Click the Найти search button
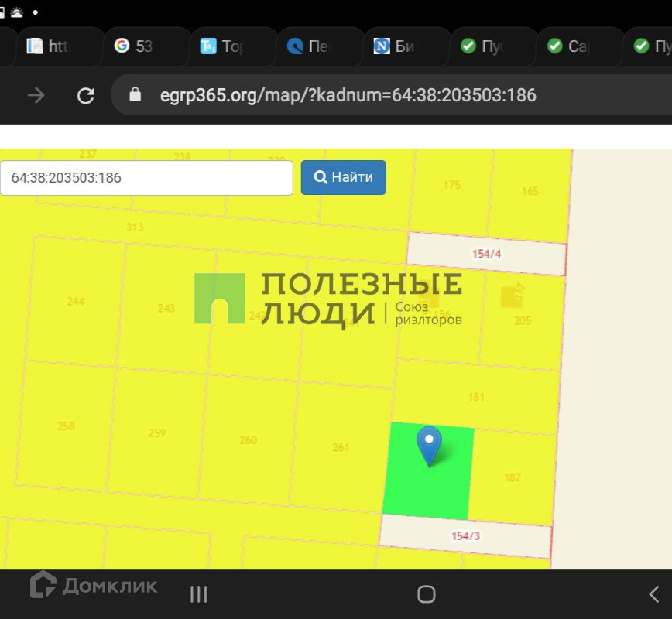Image resolution: width=672 pixels, height=619 pixels. point(343,177)
